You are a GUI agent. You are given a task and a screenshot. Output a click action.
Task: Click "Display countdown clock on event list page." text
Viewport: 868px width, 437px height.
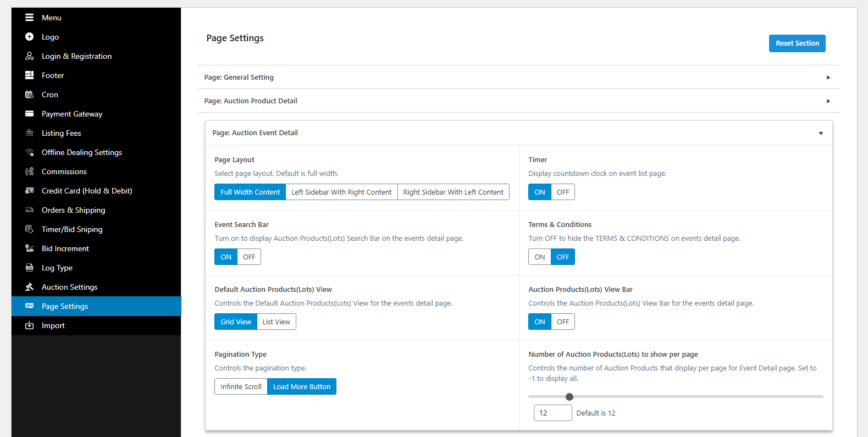coord(598,174)
